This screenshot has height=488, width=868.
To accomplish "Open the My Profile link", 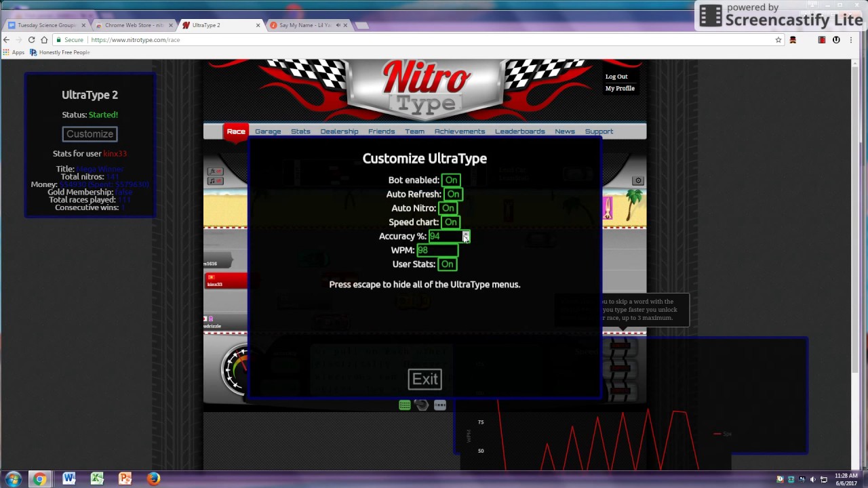I will click(620, 88).
